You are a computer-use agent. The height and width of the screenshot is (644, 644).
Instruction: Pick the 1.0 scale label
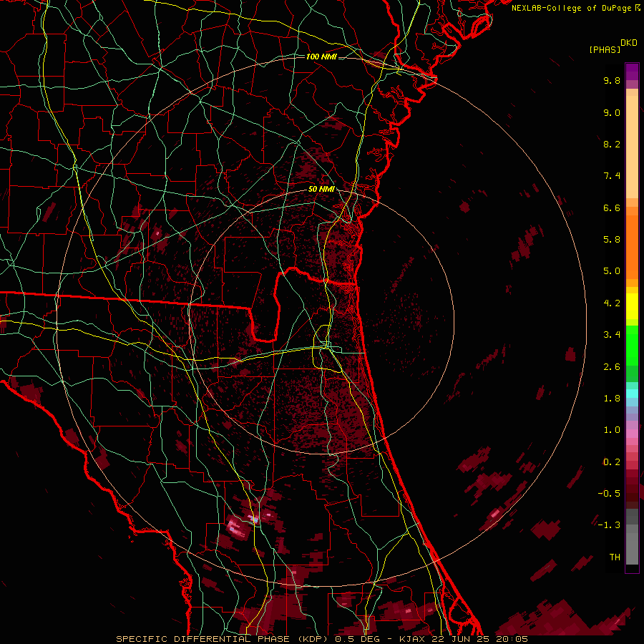tap(612, 430)
